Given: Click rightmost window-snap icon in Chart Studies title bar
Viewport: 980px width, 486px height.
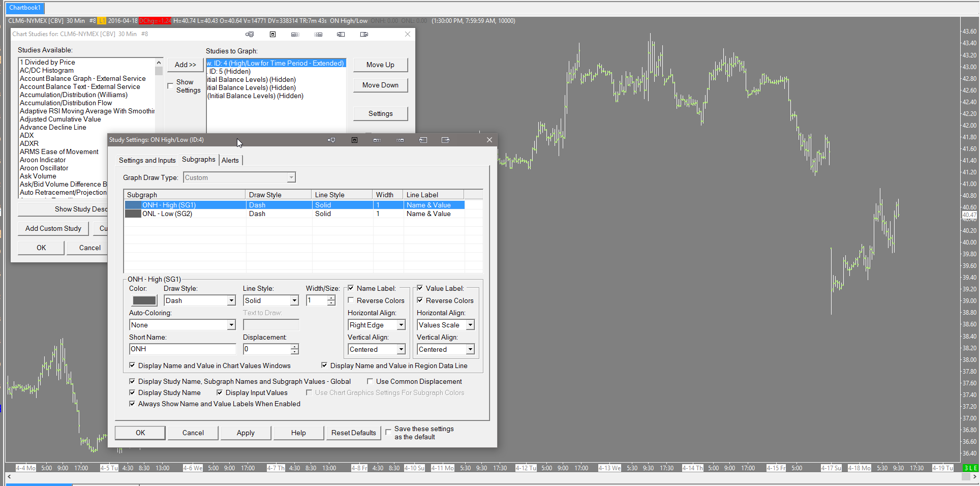Looking at the screenshot, I should pyautogui.click(x=364, y=34).
